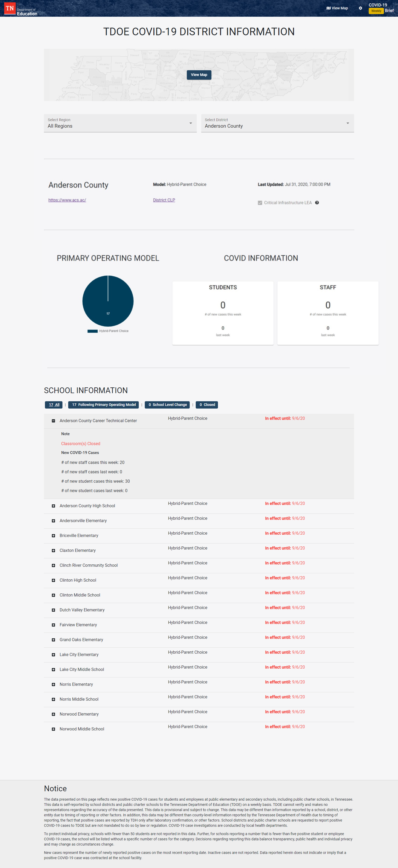Select the 17 All filter tab
This screenshot has height=868, width=398.
[54, 405]
